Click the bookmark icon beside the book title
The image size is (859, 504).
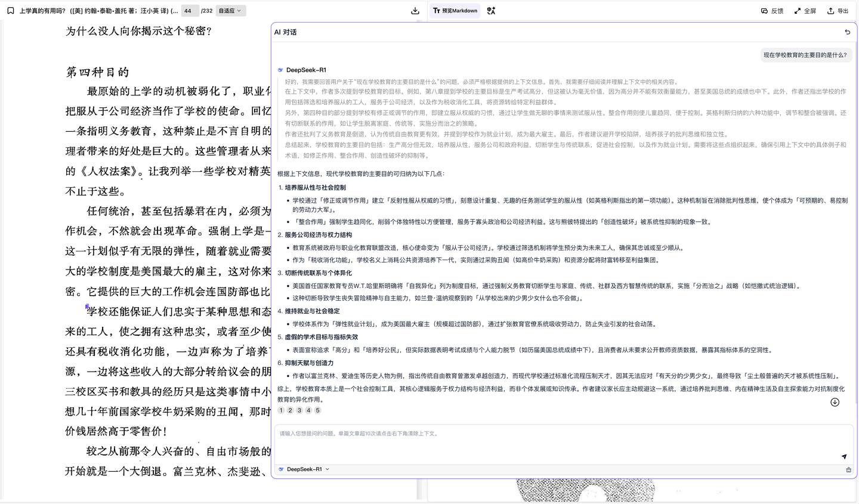coord(11,11)
